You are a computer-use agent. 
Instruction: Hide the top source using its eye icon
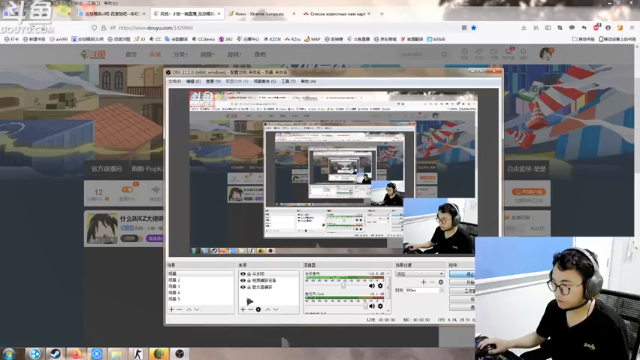click(243, 274)
